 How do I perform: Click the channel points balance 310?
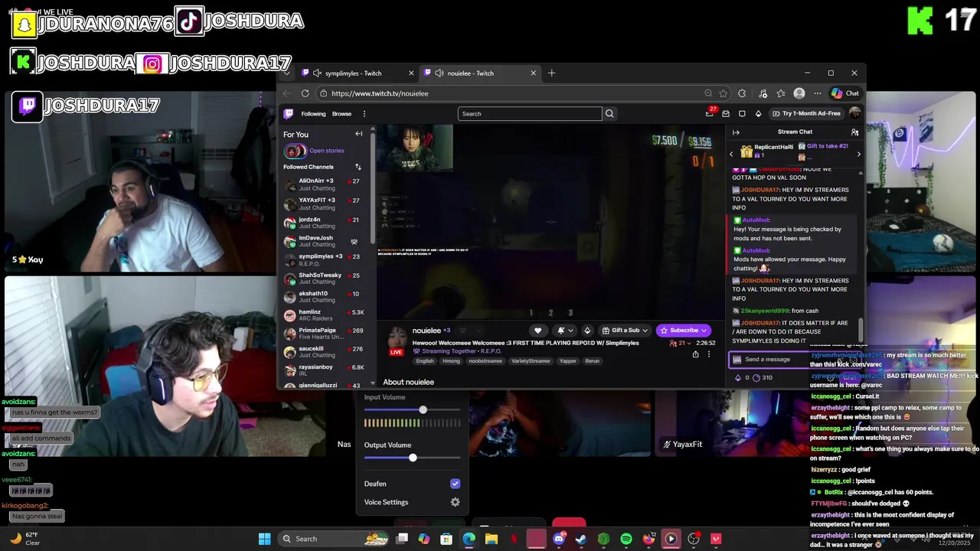pyautogui.click(x=763, y=377)
